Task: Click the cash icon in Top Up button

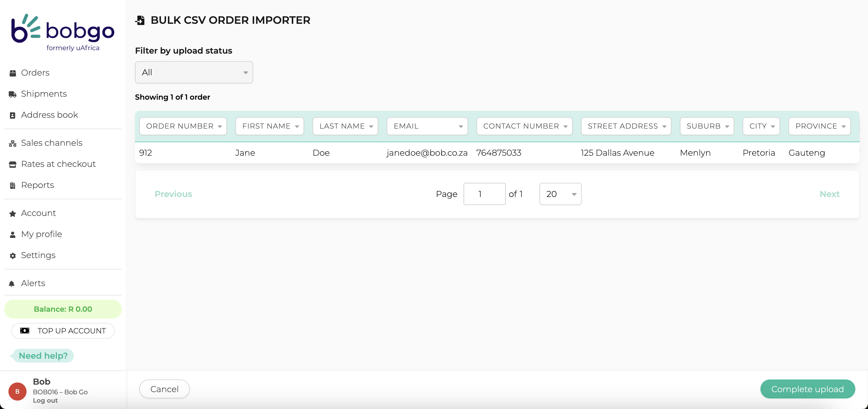Action: [25, 331]
